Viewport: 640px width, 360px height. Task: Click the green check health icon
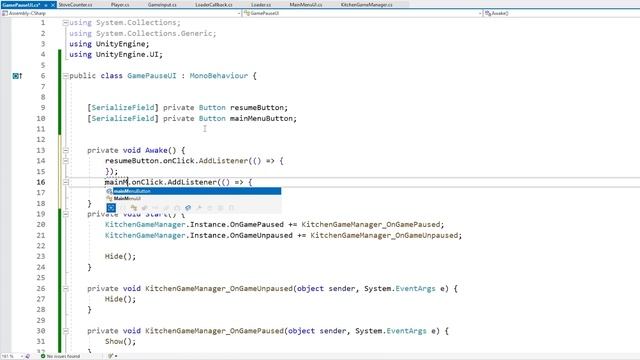pos(43,356)
